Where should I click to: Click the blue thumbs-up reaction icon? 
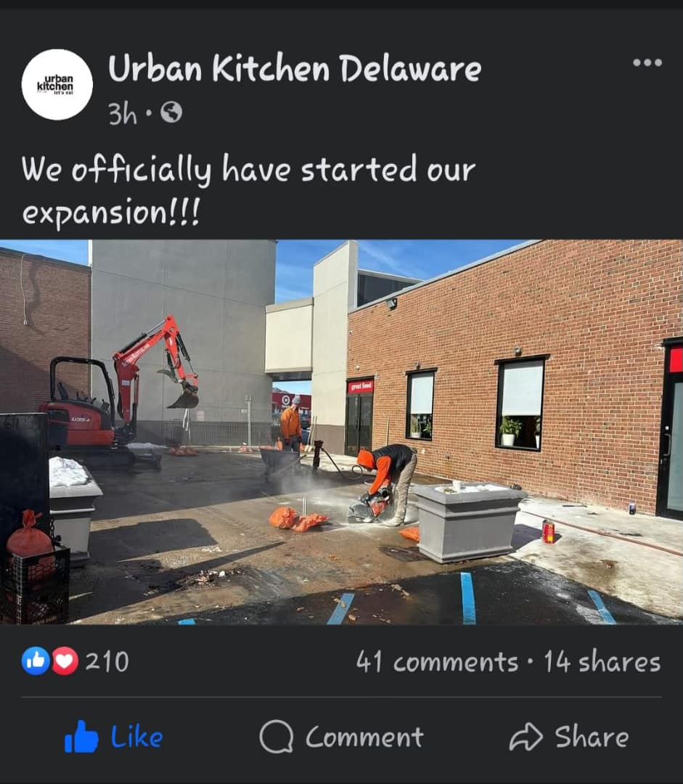36,661
